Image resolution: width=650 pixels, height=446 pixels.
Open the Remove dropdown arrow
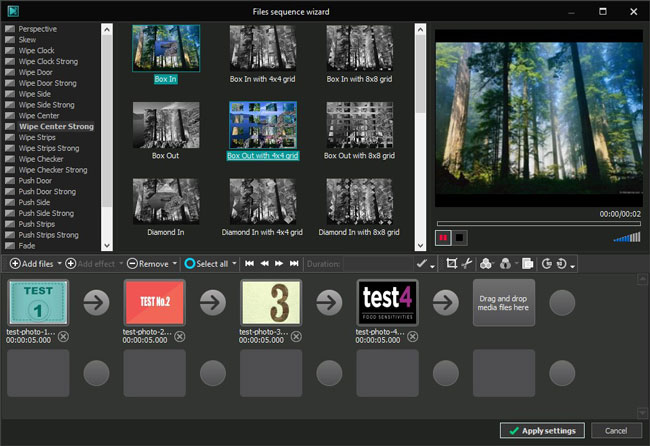point(175,264)
